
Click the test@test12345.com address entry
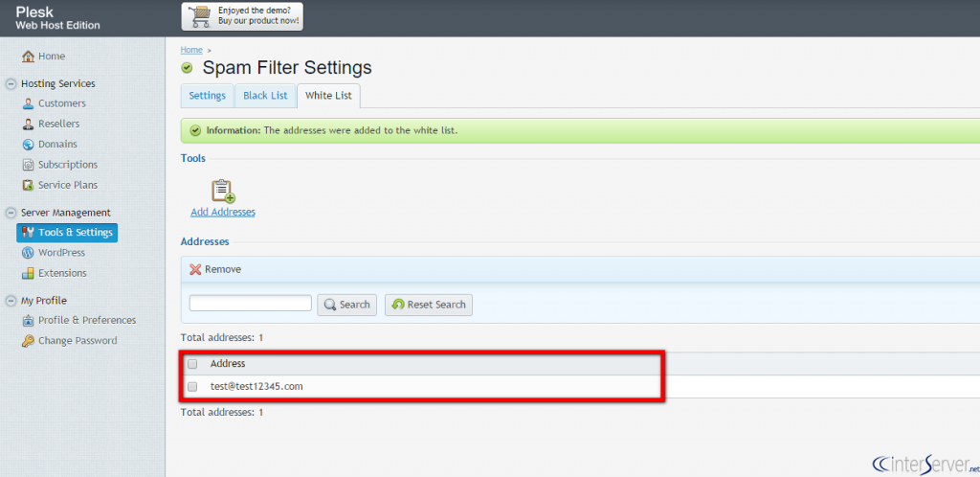coord(256,386)
